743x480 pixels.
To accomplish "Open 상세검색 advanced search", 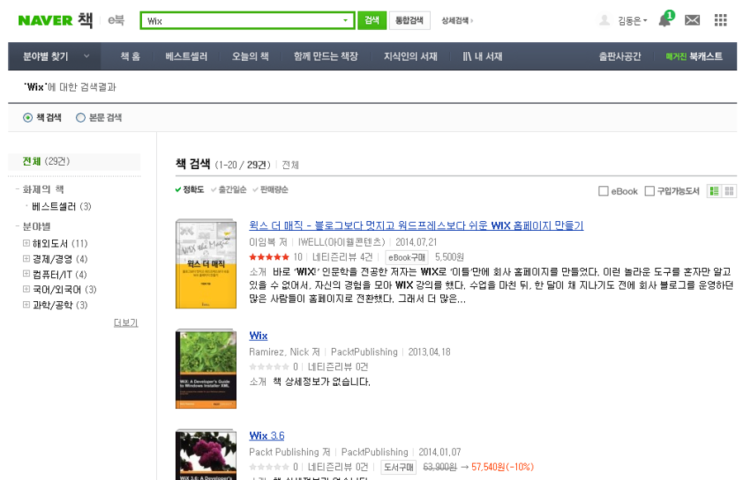I will point(457,20).
